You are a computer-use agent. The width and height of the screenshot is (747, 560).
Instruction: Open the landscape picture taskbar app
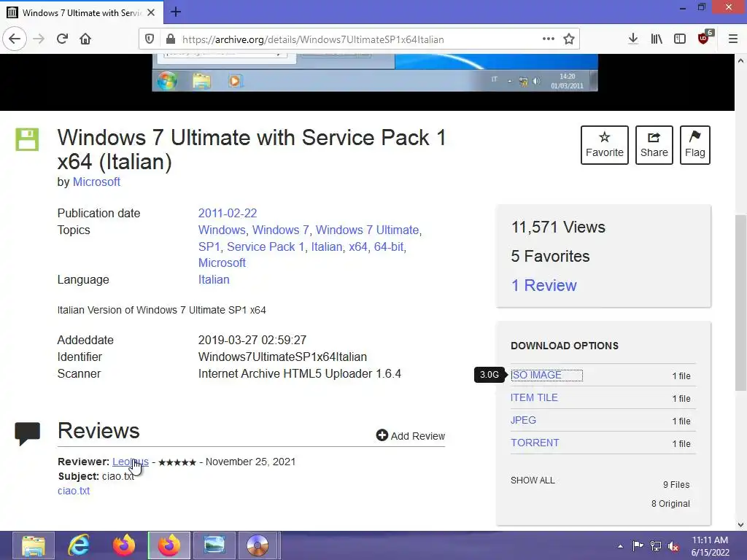tap(214, 545)
